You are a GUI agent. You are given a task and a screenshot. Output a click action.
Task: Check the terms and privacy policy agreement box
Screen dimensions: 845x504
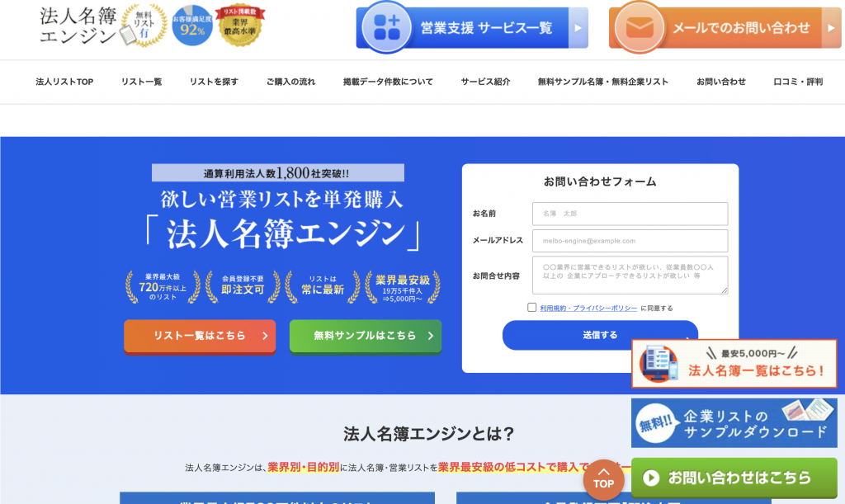coord(532,308)
